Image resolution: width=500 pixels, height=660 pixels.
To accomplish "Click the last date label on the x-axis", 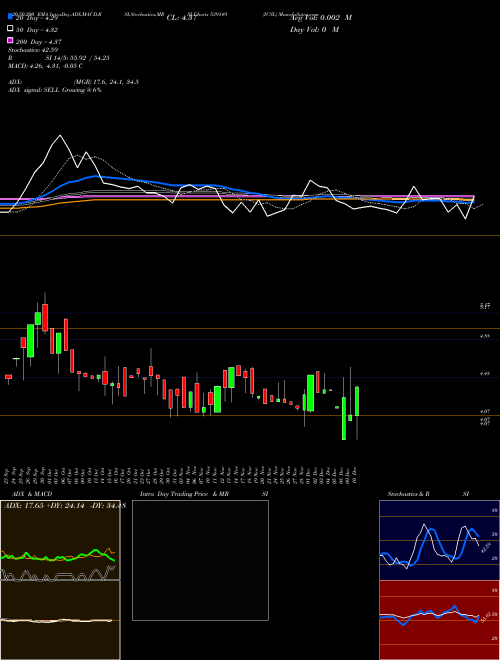I will tap(356, 475).
